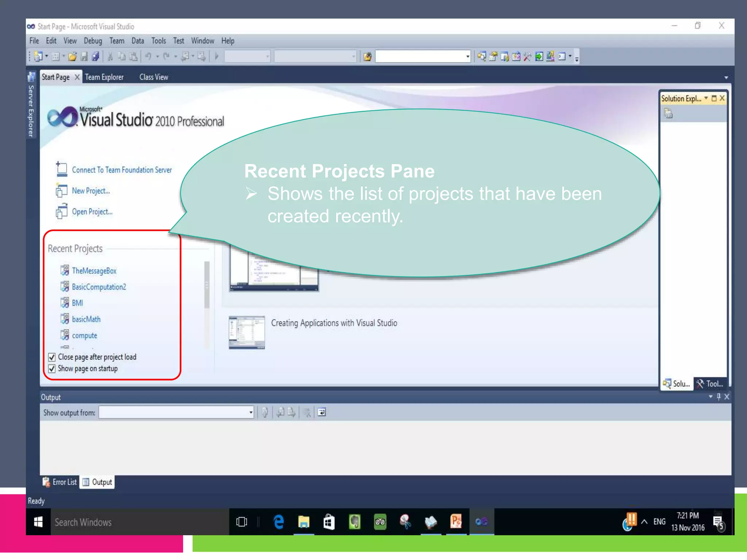Open the Solution Explorer window options arrow
The width and height of the screenshot is (747, 560).
(x=706, y=98)
